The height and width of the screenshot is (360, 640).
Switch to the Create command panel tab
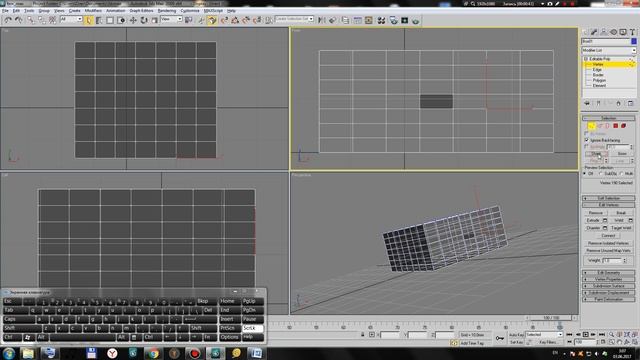pos(584,32)
